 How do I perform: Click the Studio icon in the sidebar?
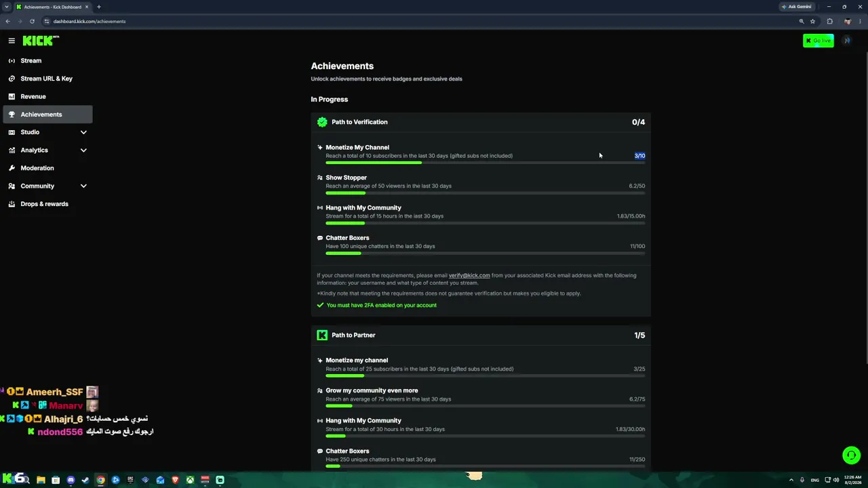[12, 132]
